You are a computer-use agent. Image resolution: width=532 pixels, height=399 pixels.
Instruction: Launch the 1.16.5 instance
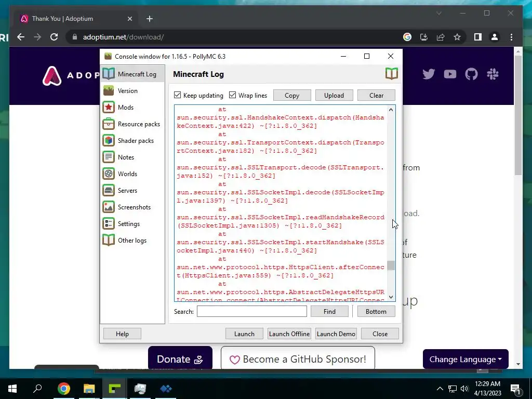pos(244,334)
